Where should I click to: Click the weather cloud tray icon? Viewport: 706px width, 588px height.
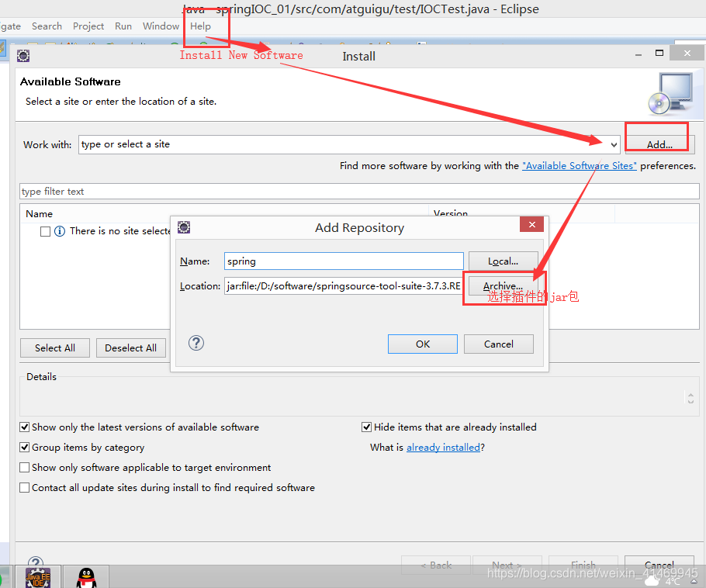[652, 581]
